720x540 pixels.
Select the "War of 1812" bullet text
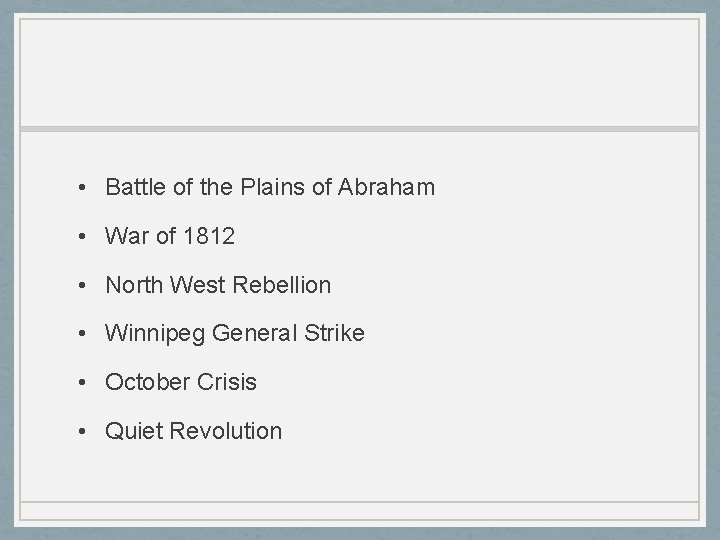tap(170, 236)
